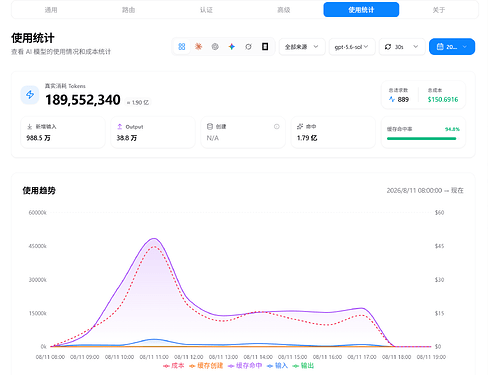Open the gpt-5.6-sol model dropdown
This screenshot has width=489, height=375.
[x=352, y=47]
